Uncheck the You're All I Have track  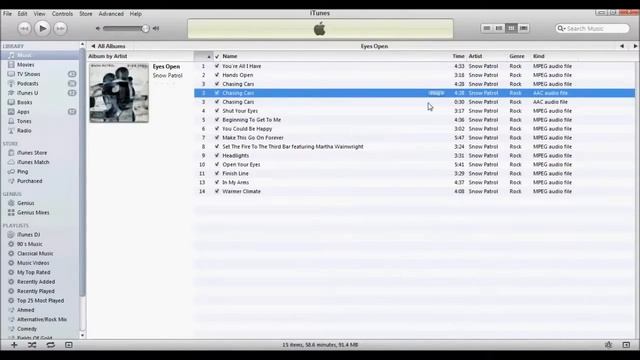click(217, 66)
